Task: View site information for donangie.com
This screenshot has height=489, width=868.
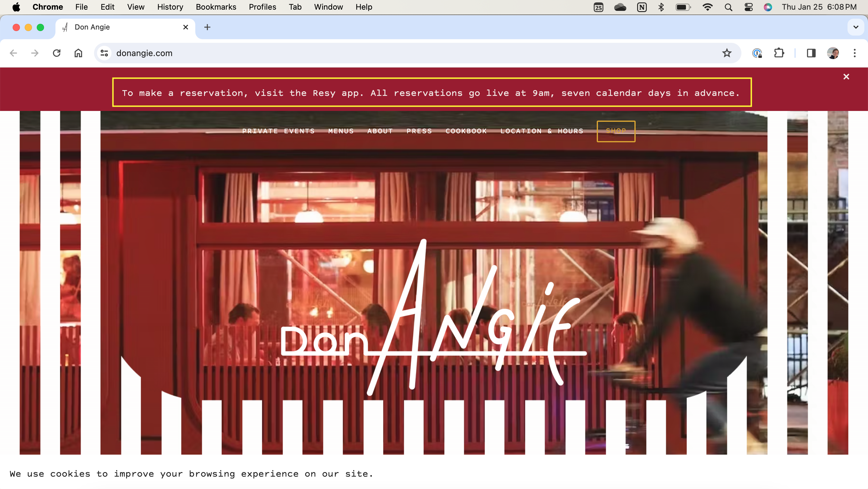Action: 105,53
